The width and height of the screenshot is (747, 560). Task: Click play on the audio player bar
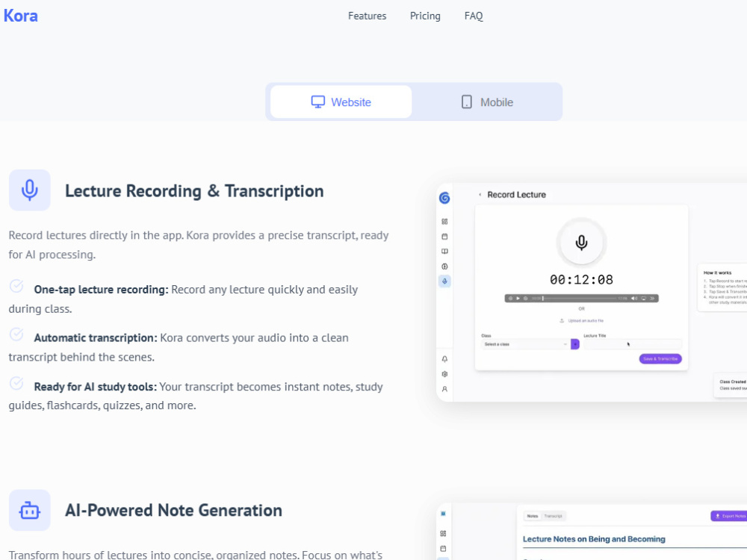click(518, 299)
